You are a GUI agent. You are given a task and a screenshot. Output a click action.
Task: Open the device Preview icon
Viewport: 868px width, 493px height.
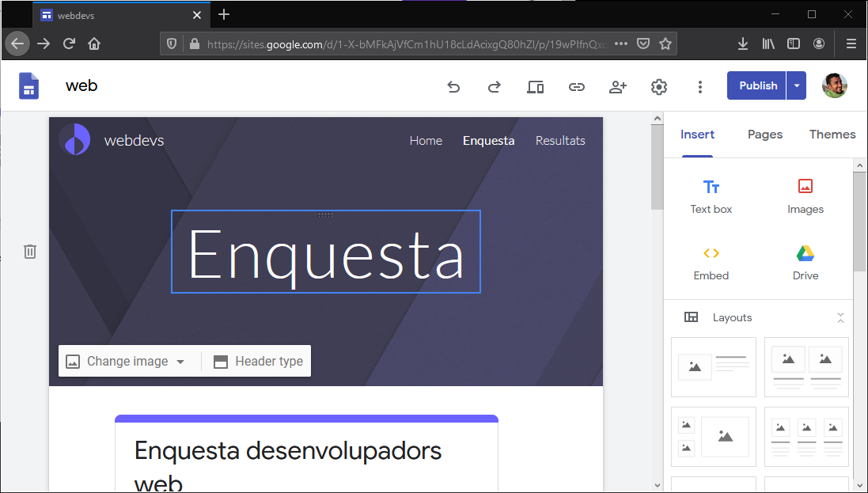point(536,87)
